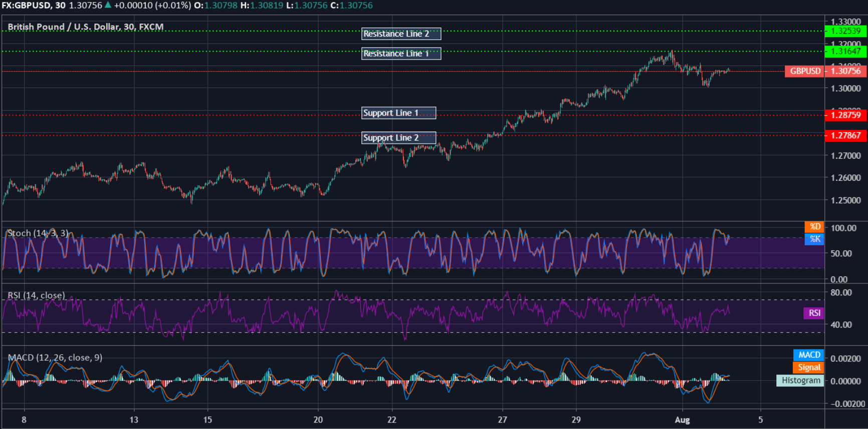The width and height of the screenshot is (868, 429).
Task: Click the 1.28759 support price tag
Action: pyautogui.click(x=845, y=115)
